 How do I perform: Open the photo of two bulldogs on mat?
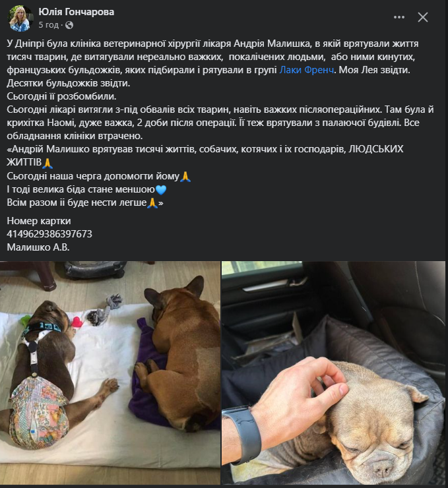click(110, 373)
